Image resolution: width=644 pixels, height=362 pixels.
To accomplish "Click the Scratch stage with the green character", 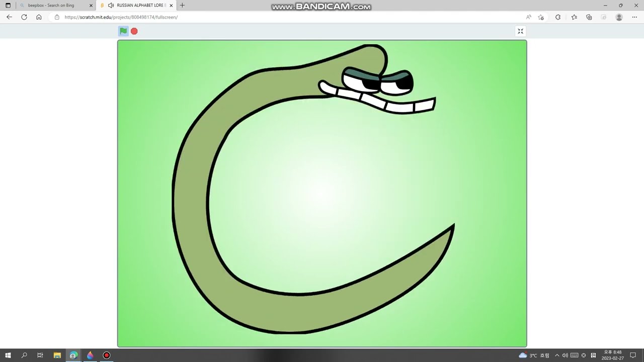I will 322,194.
